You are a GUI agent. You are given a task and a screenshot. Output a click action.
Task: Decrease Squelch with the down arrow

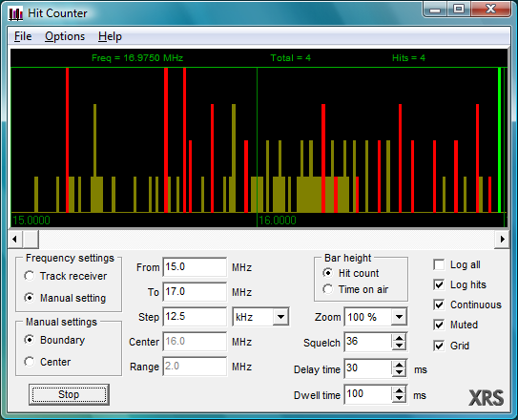[x=399, y=346]
